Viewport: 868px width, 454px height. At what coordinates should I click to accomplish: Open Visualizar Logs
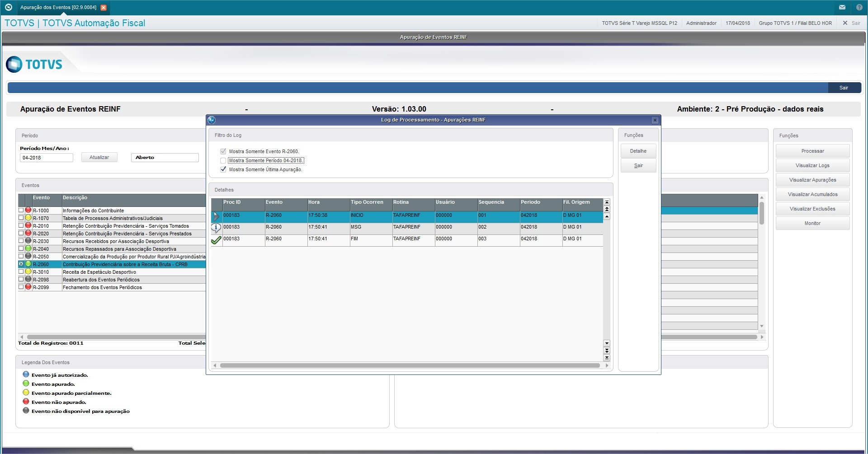coord(812,166)
